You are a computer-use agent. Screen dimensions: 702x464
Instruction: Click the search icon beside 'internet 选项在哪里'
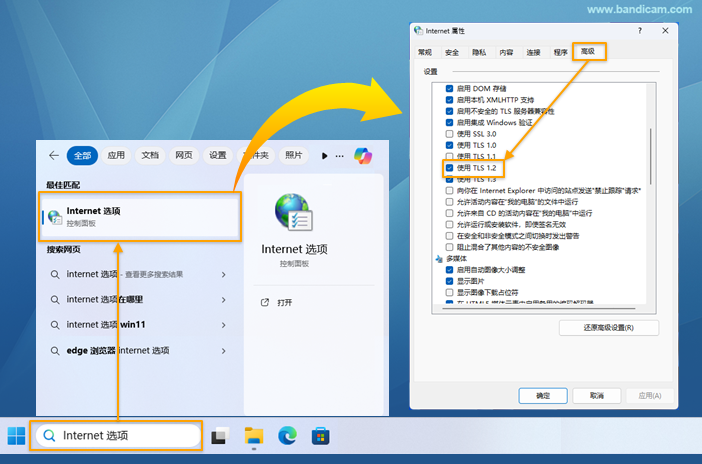tap(55, 300)
